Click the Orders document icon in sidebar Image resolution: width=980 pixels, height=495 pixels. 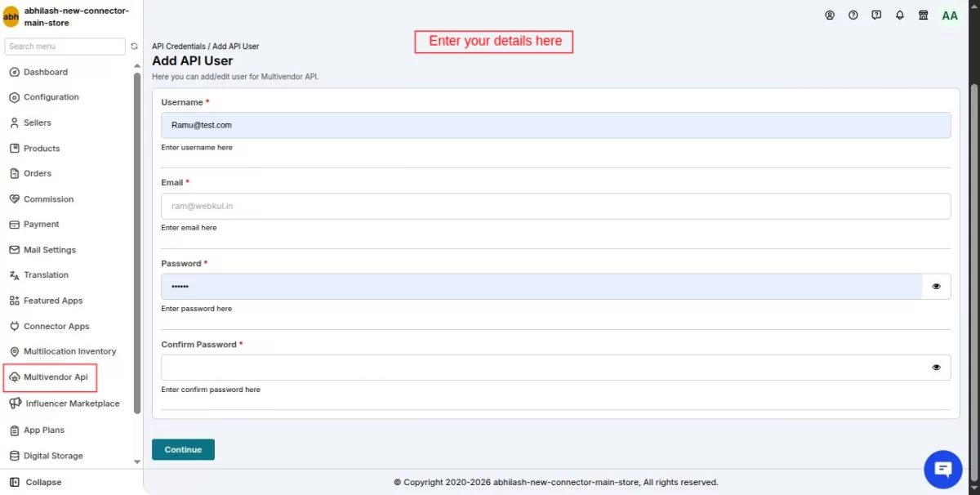(x=14, y=174)
